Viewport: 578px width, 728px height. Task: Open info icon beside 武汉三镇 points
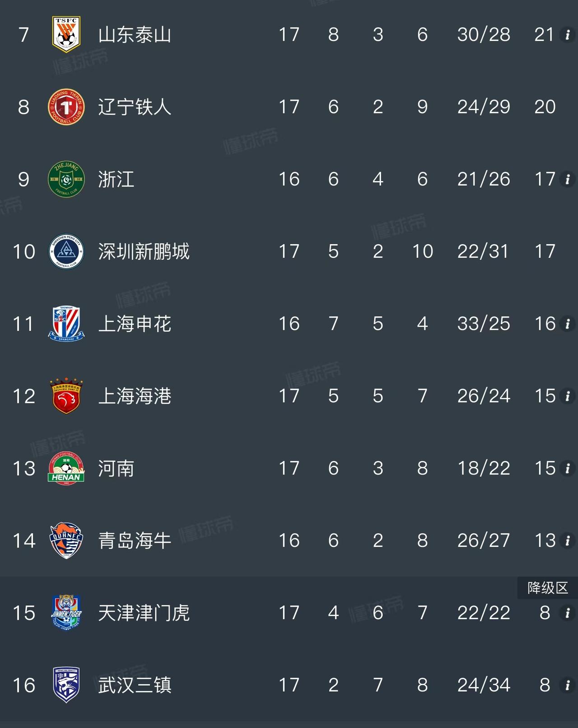(568, 685)
